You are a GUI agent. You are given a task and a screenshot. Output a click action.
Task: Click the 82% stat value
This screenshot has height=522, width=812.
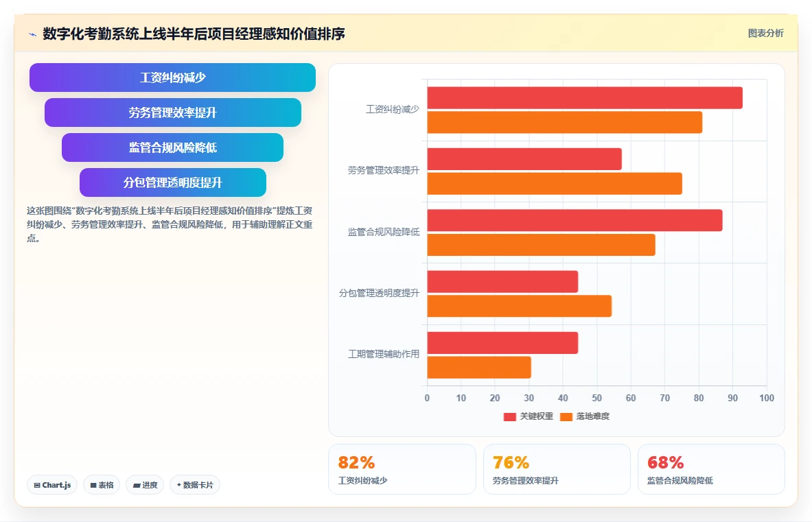356,462
